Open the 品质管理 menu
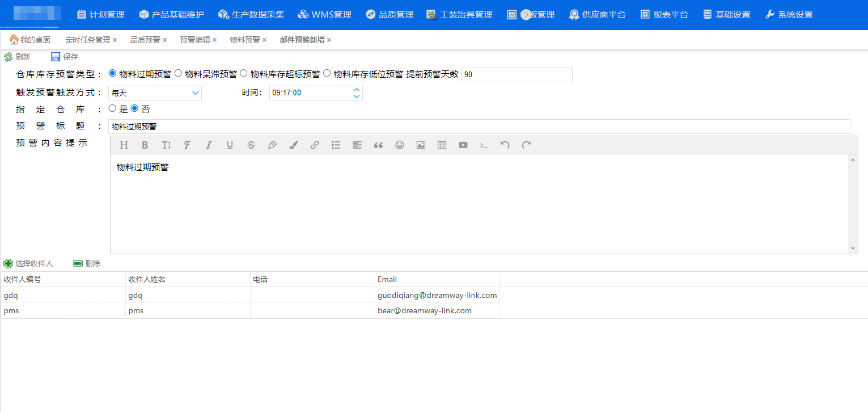The width and height of the screenshot is (868, 412). [x=389, y=15]
